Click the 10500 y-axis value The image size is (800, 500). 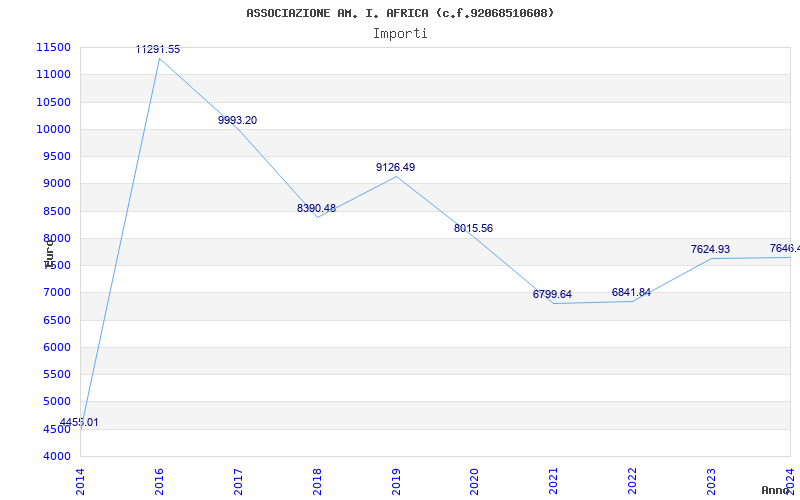(53, 102)
